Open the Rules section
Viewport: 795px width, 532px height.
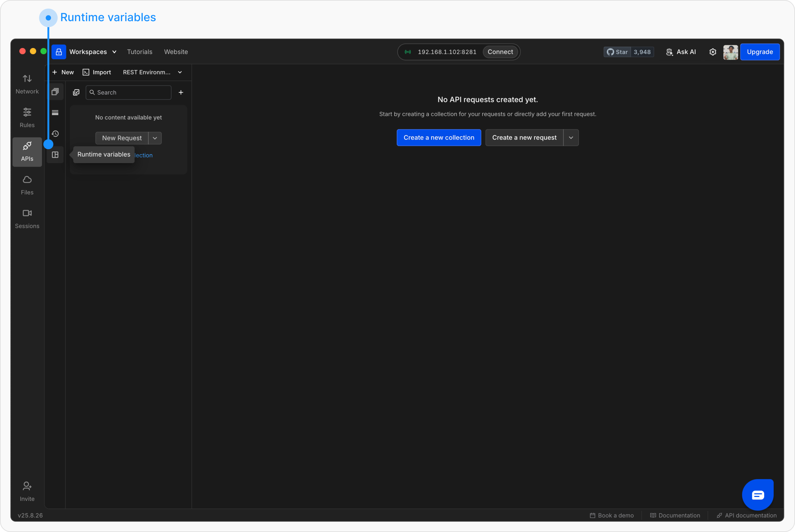(27, 117)
